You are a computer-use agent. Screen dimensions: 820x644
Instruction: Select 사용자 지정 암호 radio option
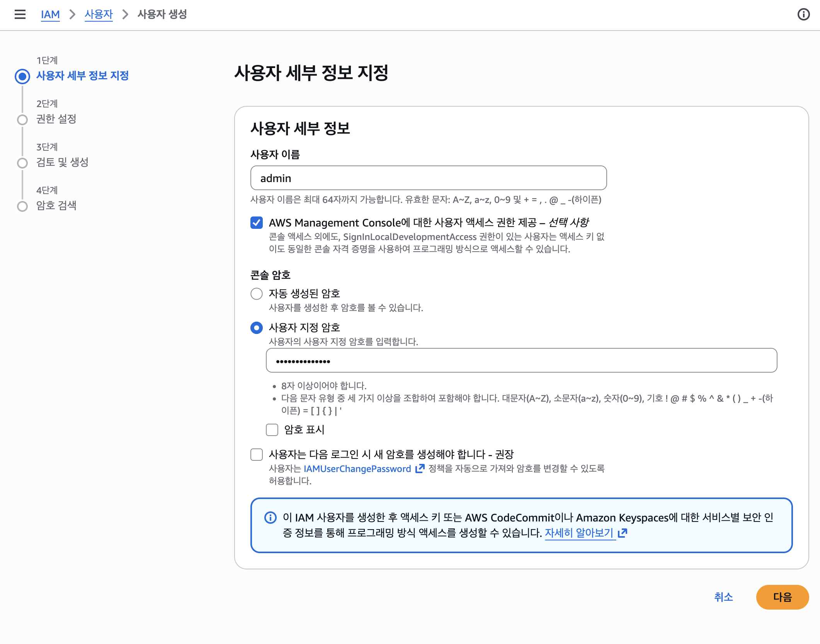tap(257, 328)
